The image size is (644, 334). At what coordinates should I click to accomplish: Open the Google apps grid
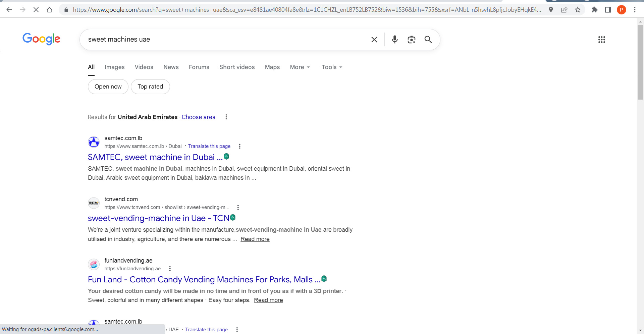tap(602, 40)
